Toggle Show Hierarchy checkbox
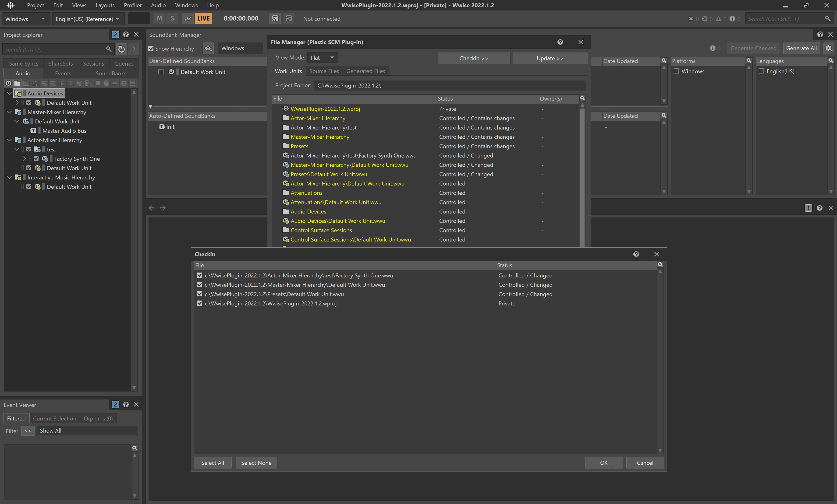The image size is (837, 504). tap(151, 49)
